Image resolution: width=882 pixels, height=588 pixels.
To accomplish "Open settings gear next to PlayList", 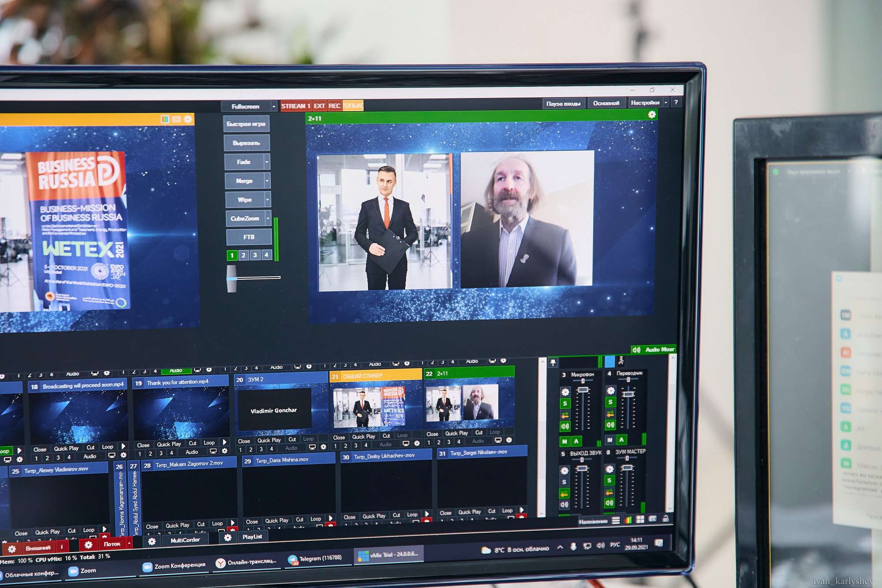I will coord(228,537).
